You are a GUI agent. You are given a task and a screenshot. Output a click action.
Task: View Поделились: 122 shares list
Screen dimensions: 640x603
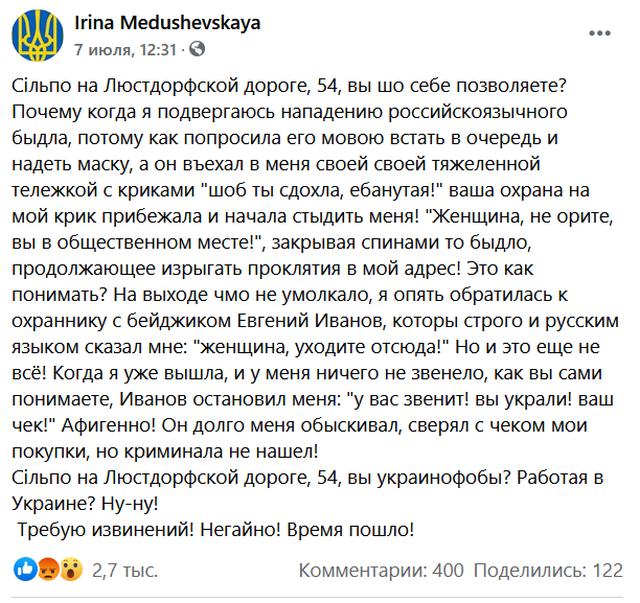[548, 571]
